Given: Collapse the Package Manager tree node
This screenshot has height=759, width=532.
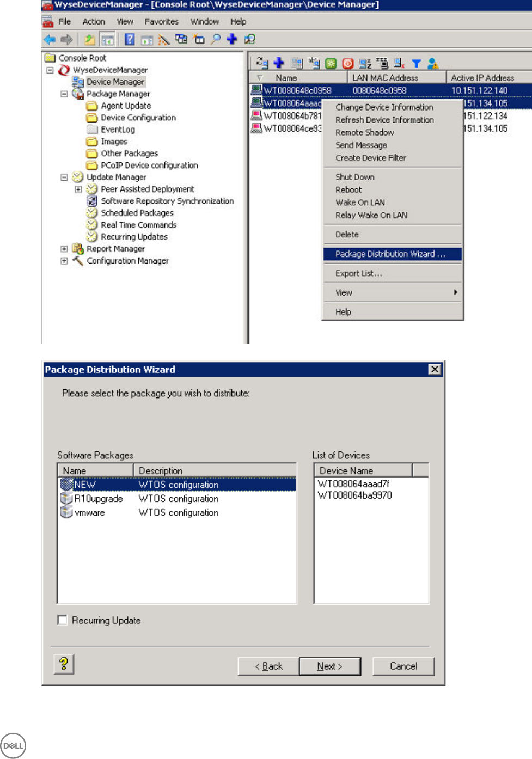Looking at the screenshot, I should [64, 94].
